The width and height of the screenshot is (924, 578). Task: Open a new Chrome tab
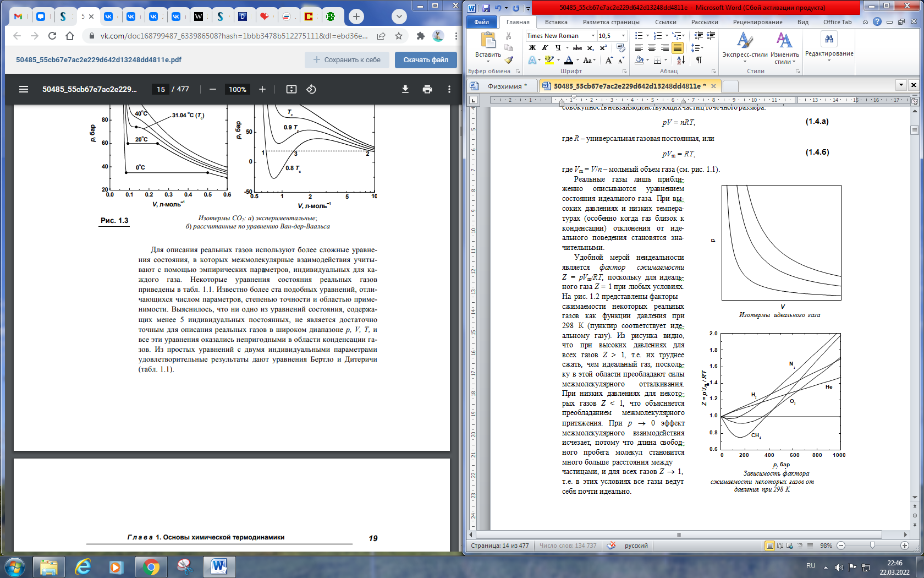click(x=356, y=17)
